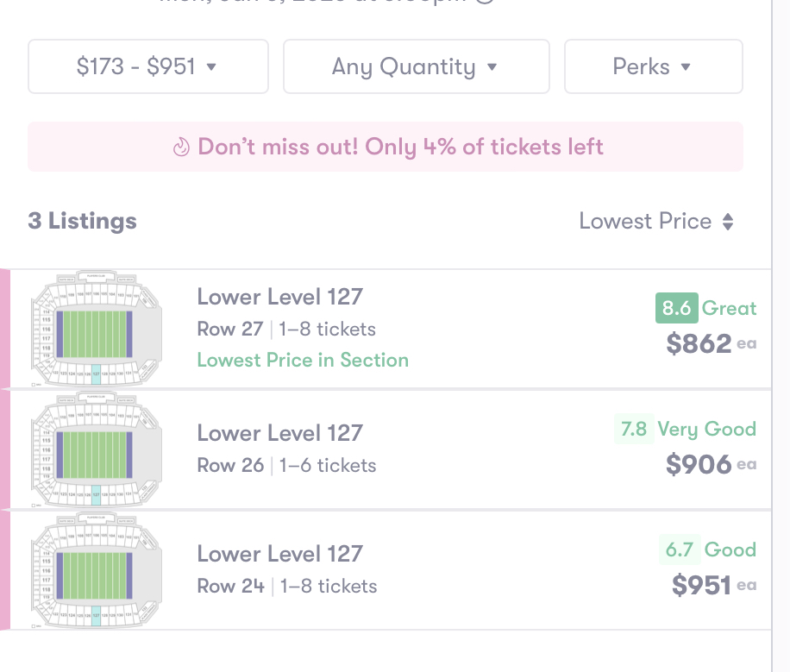Screen dimensions: 790x672
Task: Open the Row 27 stadium map thumbnail
Action: tap(96, 329)
